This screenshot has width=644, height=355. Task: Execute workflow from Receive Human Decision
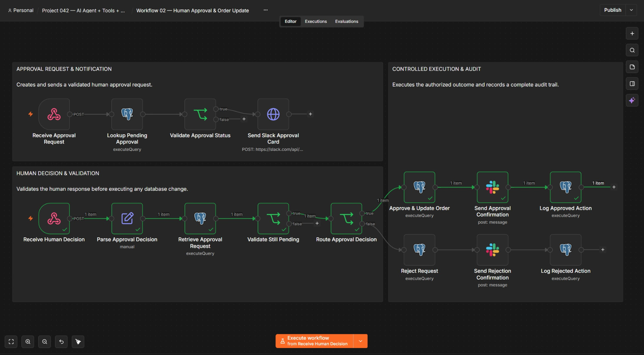(x=315, y=341)
